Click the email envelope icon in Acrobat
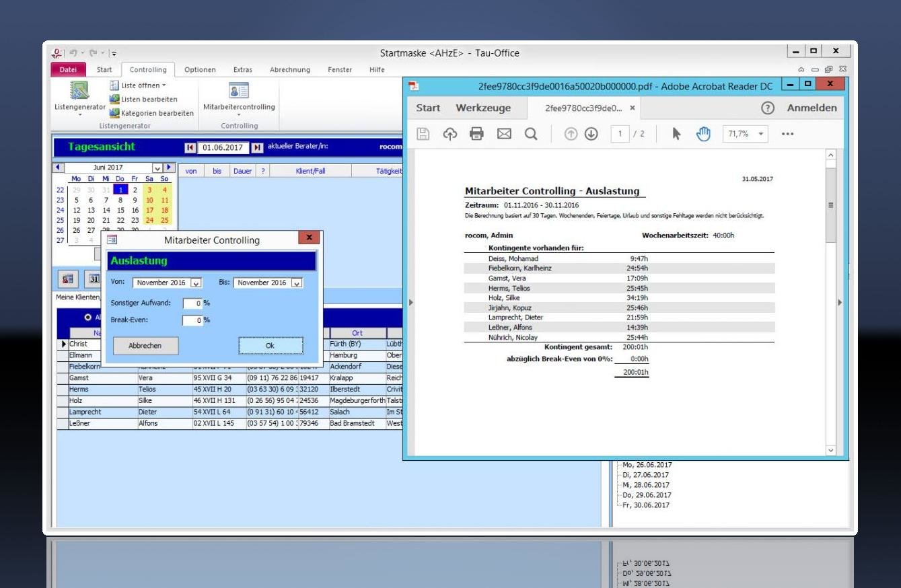The width and height of the screenshot is (901, 588). pyautogui.click(x=503, y=134)
